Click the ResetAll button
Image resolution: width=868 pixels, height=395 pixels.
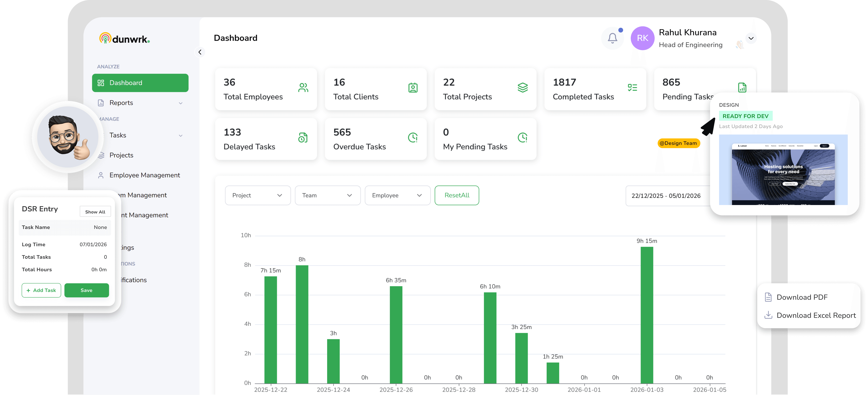[457, 195]
